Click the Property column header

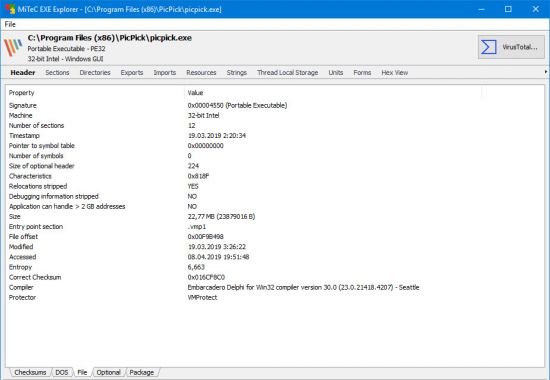pos(95,93)
